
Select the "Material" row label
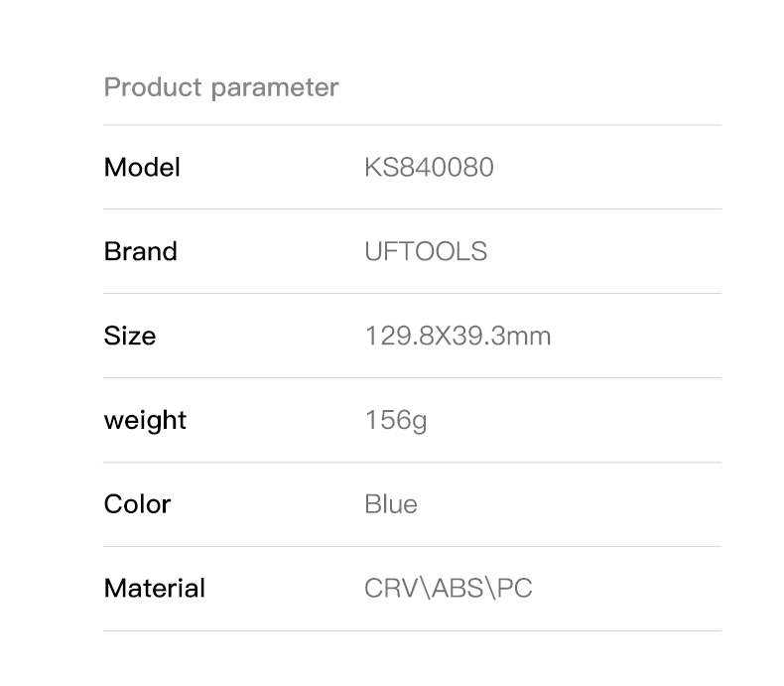click(x=154, y=589)
